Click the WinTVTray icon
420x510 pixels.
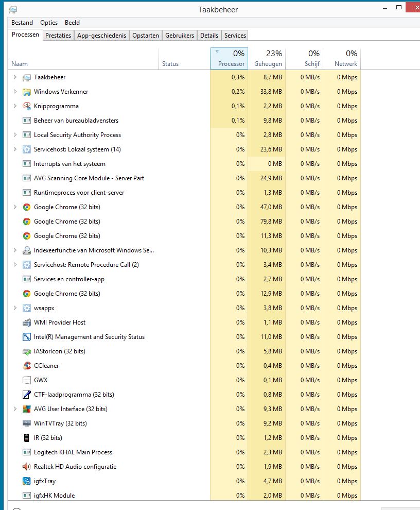[27, 423]
